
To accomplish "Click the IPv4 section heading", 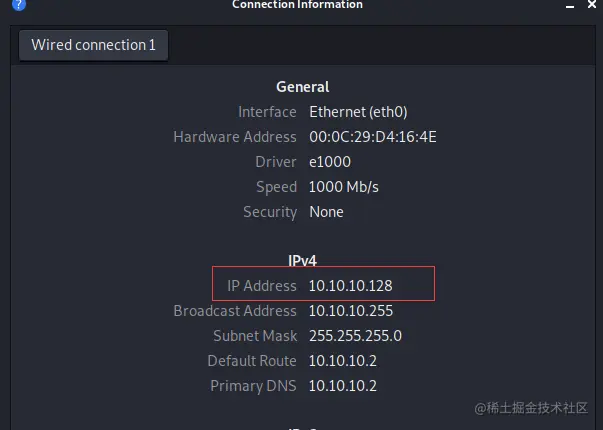I will click(302, 260).
